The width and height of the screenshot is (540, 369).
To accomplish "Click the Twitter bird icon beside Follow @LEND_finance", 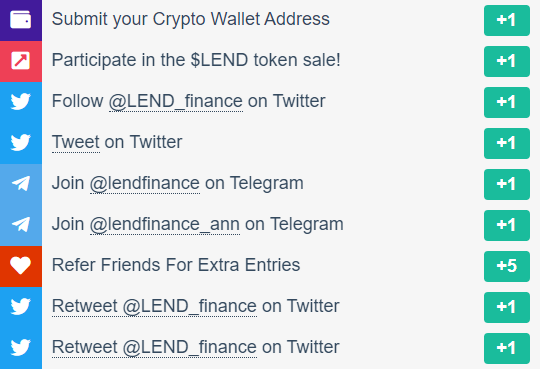I will [21, 102].
